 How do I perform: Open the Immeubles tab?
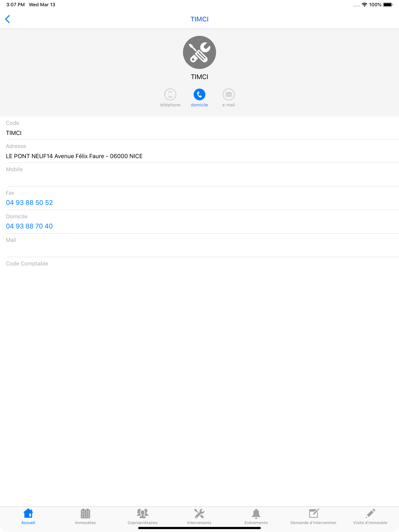[x=85, y=516]
